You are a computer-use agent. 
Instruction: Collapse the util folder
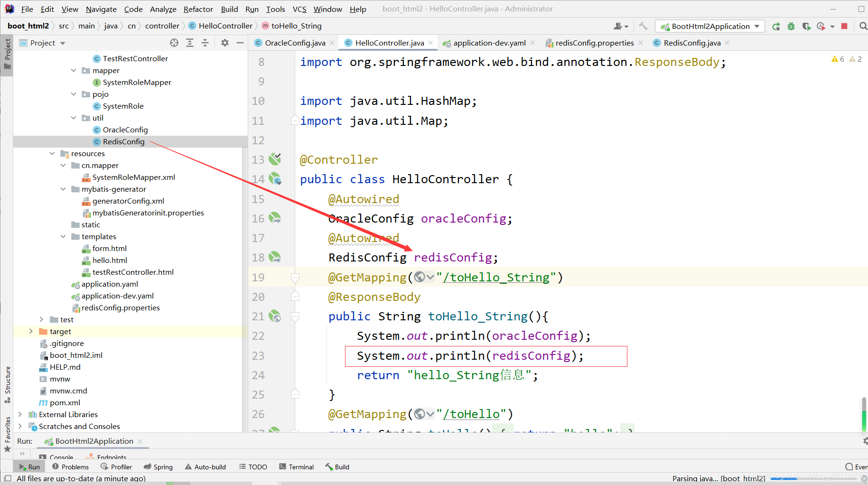(74, 118)
